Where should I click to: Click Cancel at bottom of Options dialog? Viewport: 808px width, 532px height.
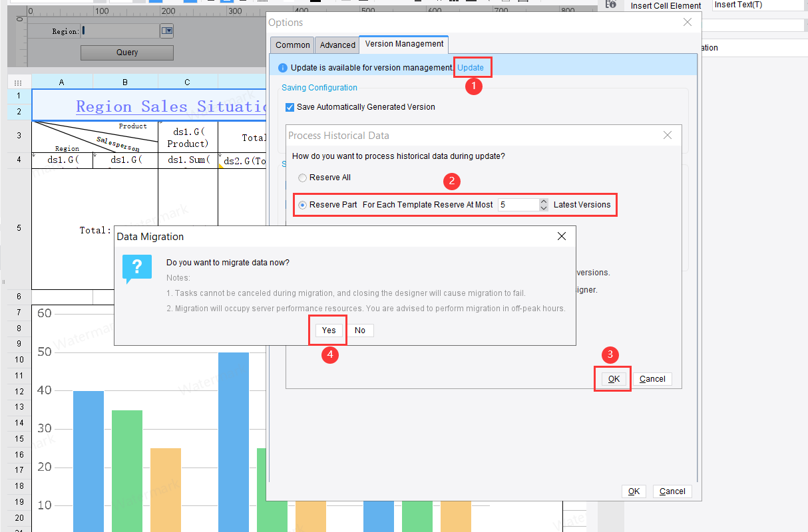[672, 491]
